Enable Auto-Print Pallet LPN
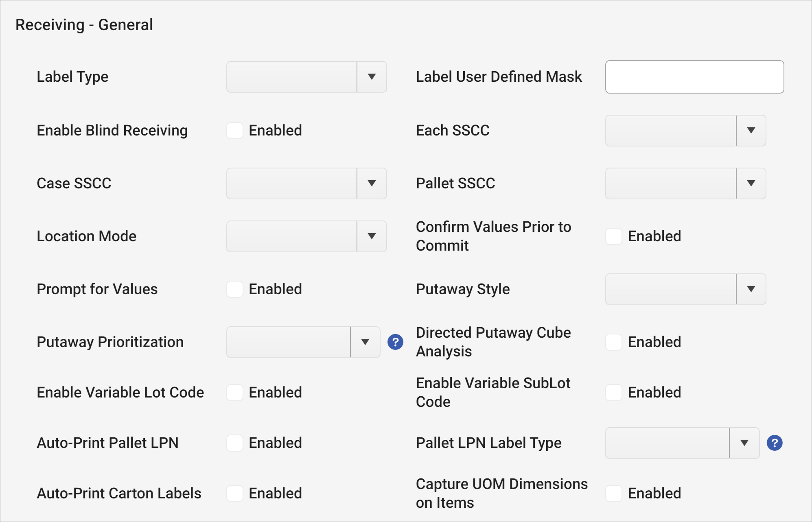This screenshot has height=522, width=812. 234,443
